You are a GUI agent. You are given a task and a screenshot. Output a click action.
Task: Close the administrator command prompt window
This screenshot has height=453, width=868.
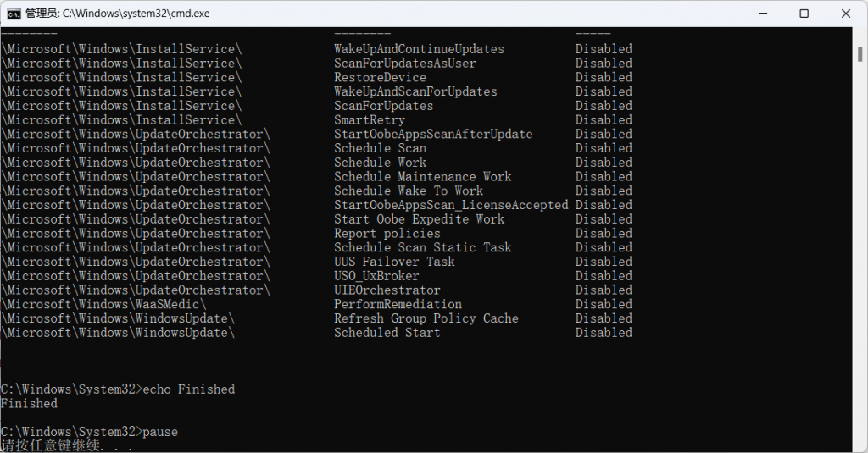(846, 14)
